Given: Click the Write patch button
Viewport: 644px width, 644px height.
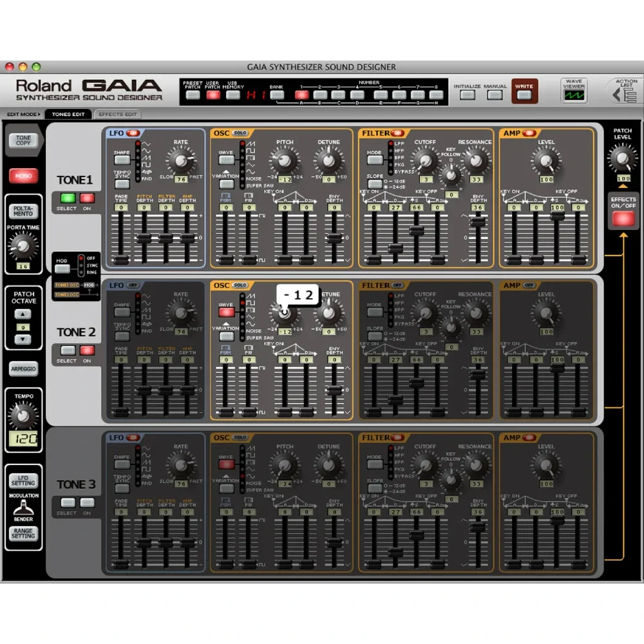Looking at the screenshot, I should (x=524, y=95).
